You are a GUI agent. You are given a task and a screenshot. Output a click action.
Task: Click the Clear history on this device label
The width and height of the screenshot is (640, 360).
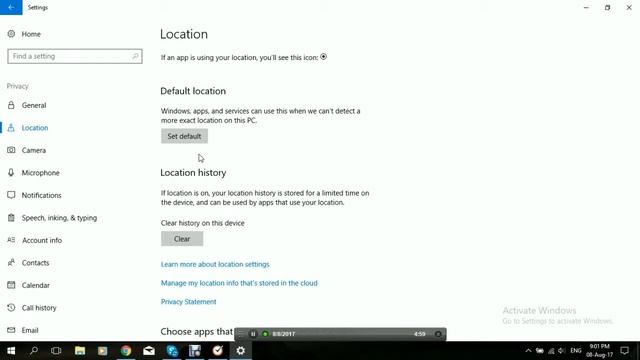(x=202, y=223)
